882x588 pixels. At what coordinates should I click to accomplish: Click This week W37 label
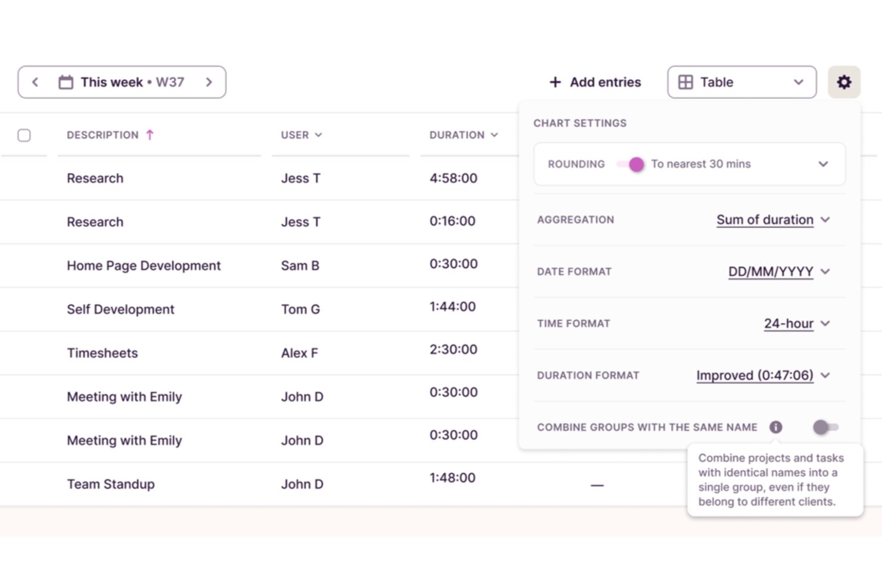(x=132, y=82)
